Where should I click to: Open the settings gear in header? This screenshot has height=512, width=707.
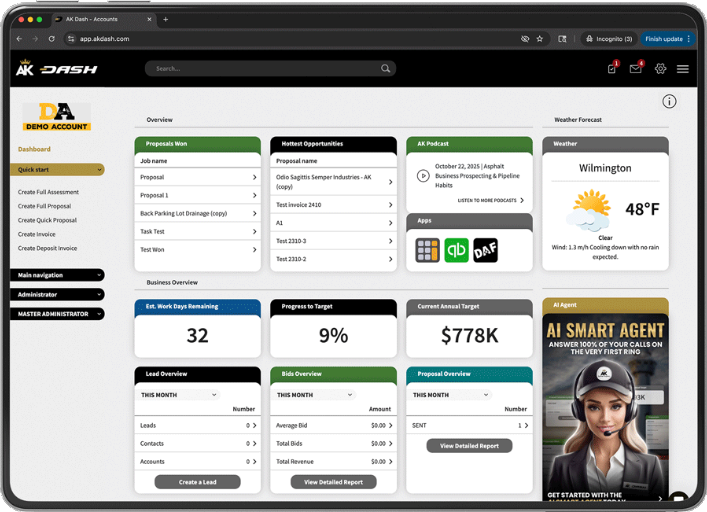(660, 69)
